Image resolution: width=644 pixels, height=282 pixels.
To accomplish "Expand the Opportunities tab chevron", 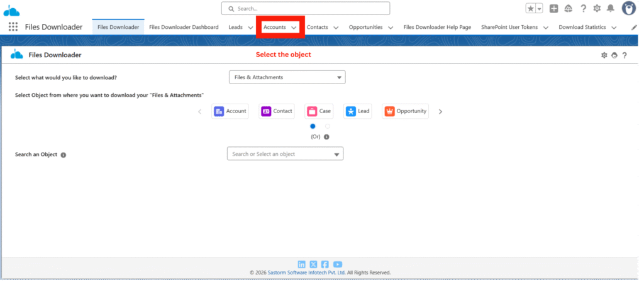I will 391,28.
